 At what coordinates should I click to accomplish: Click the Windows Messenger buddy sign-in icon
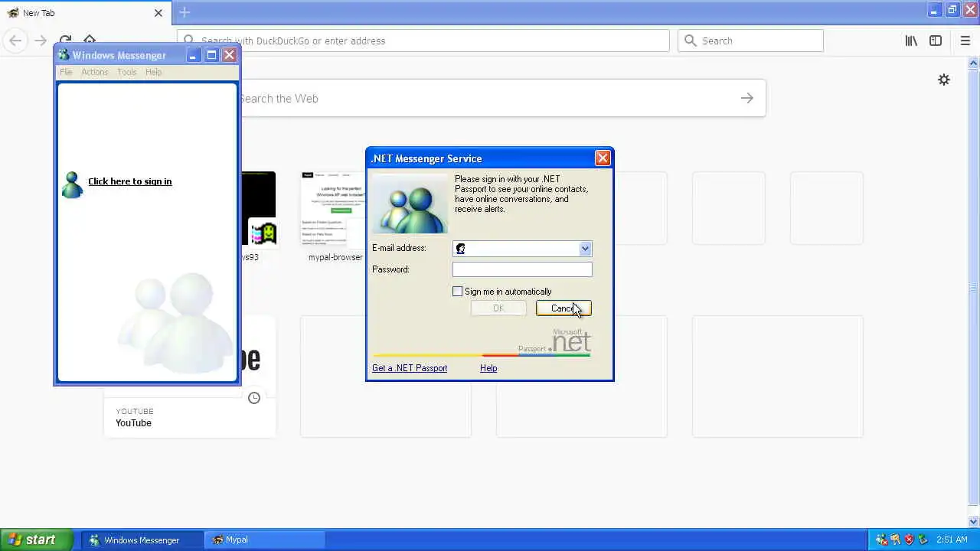(72, 185)
